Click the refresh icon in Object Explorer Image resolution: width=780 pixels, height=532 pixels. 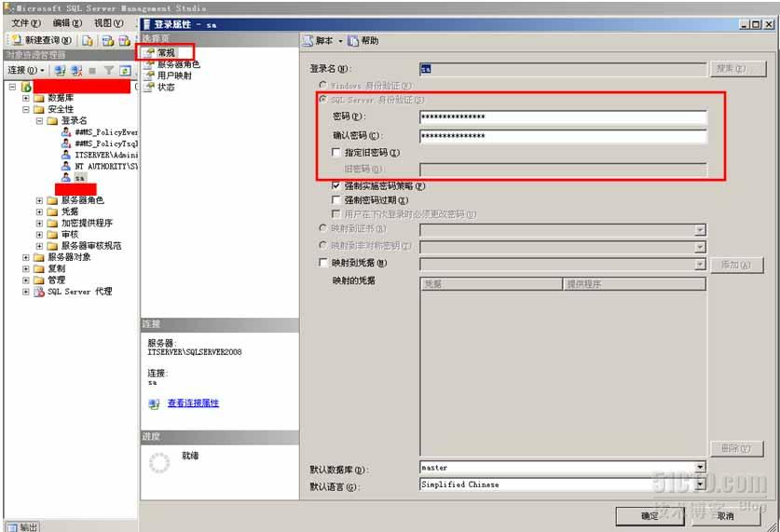[x=125, y=71]
